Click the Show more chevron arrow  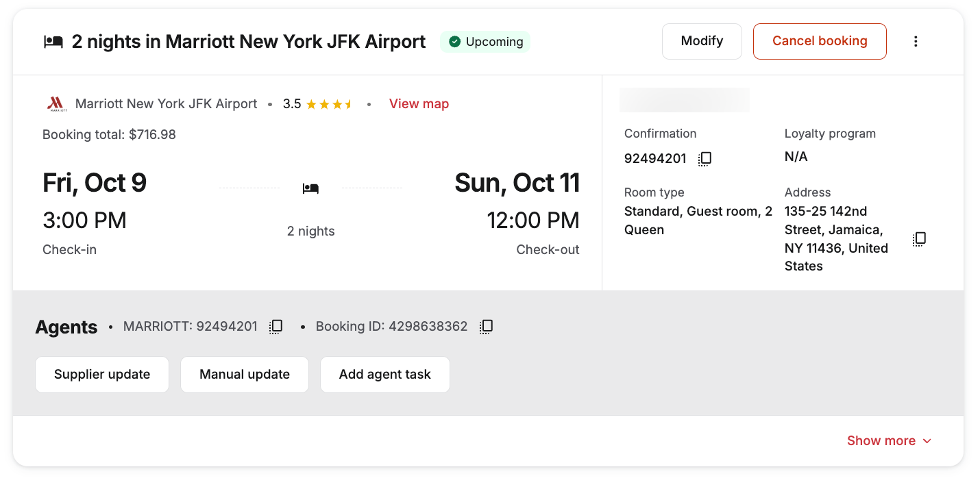point(927,441)
